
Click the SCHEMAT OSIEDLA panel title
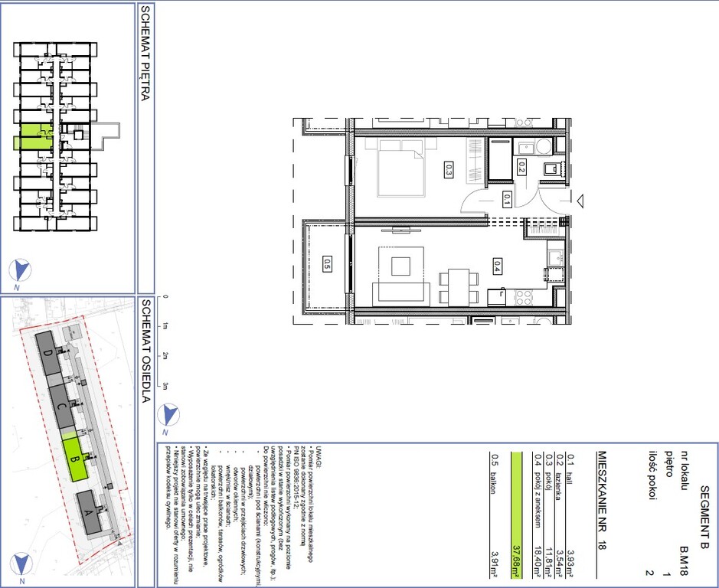[x=145, y=351]
